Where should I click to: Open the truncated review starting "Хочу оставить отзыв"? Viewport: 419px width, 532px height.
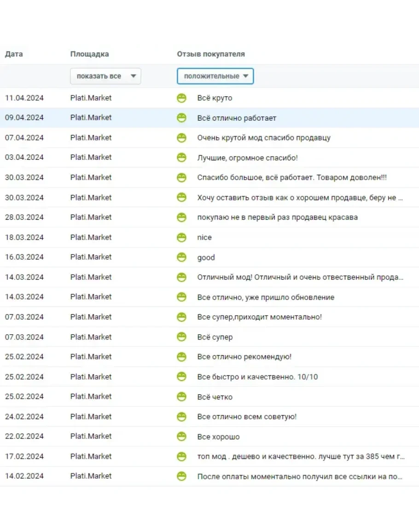click(x=300, y=198)
